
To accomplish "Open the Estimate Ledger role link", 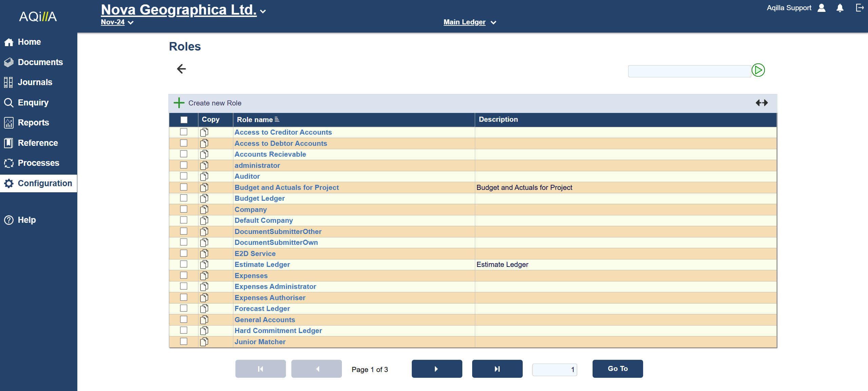I will [262, 265].
